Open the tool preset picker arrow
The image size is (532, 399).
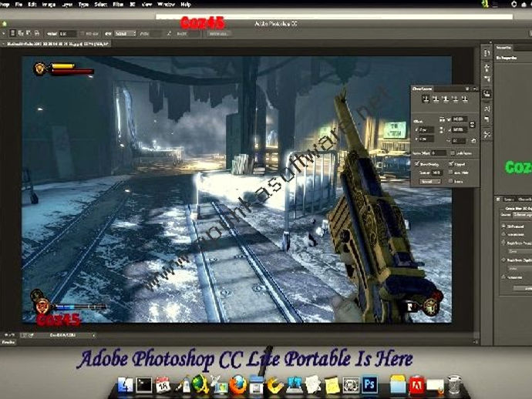4,33
